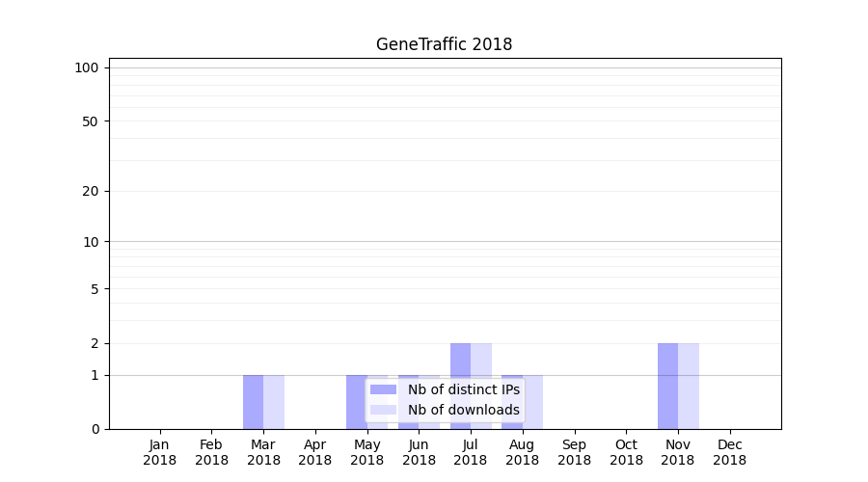
Task: Click the November downloads bar
Action: click(x=689, y=386)
